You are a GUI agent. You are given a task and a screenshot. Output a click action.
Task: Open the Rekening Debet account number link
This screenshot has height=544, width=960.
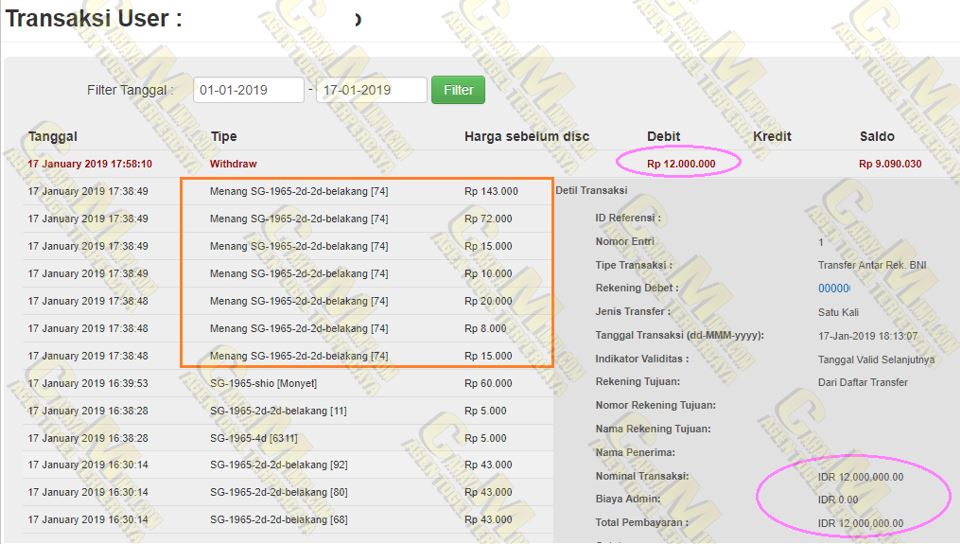(834, 288)
